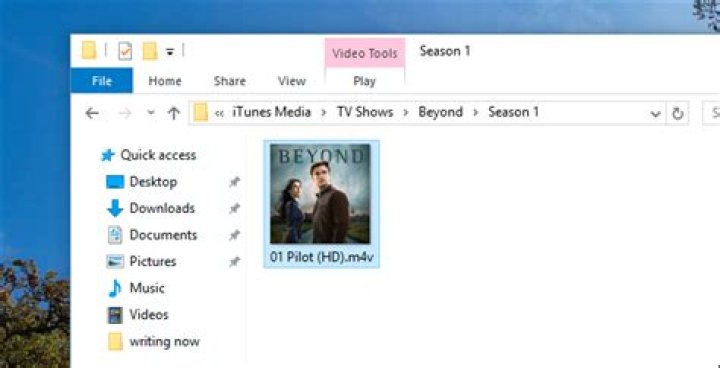The height and width of the screenshot is (368, 720).
Task: Go up one folder level
Action: pyautogui.click(x=174, y=113)
